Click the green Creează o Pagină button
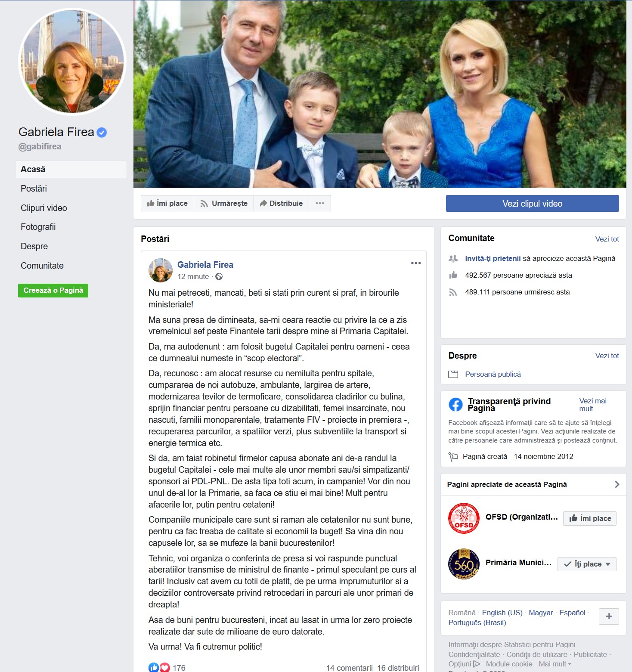This screenshot has width=632, height=672. [x=53, y=291]
